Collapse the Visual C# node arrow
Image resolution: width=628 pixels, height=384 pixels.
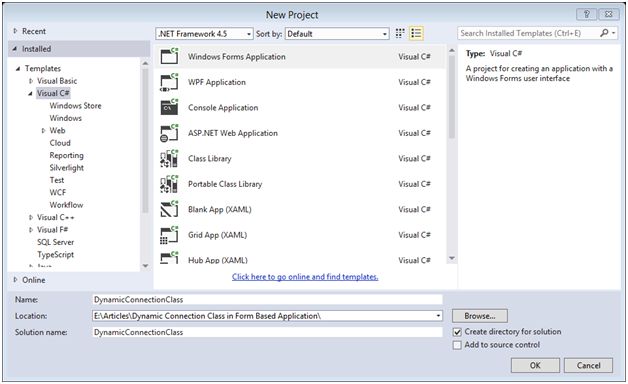point(30,93)
